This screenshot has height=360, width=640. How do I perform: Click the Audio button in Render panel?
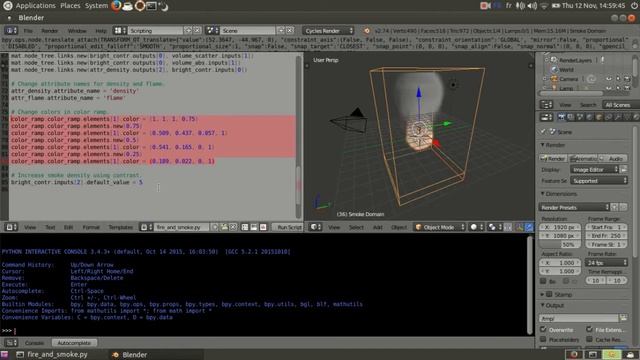tap(614, 158)
